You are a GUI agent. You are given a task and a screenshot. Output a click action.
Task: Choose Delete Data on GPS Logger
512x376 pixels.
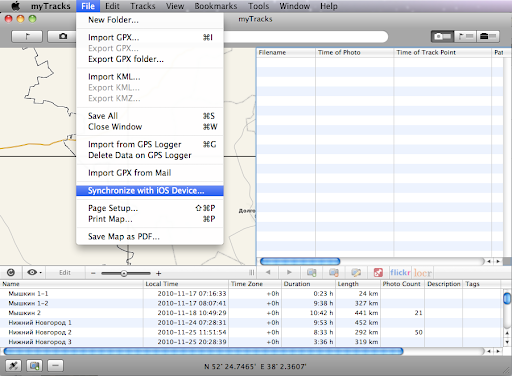click(150, 155)
